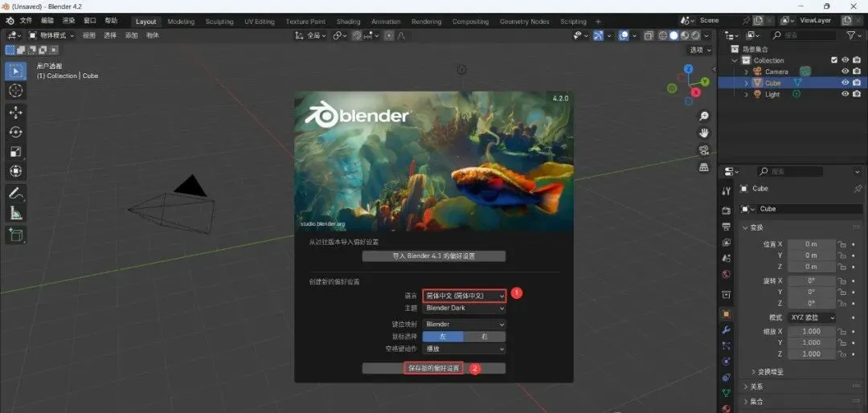Image resolution: width=868 pixels, height=413 pixels.
Task: Open the 选项 options dropdown
Action: (x=700, y=50)
